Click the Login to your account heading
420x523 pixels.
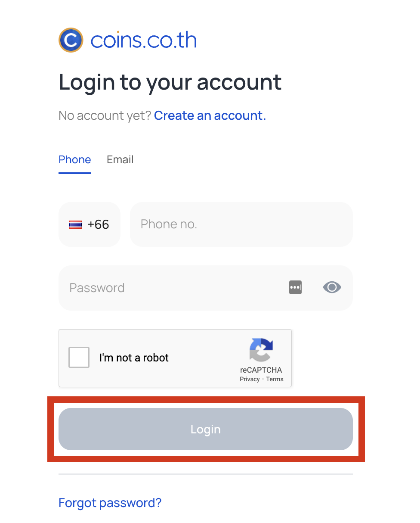coord(170,82)
